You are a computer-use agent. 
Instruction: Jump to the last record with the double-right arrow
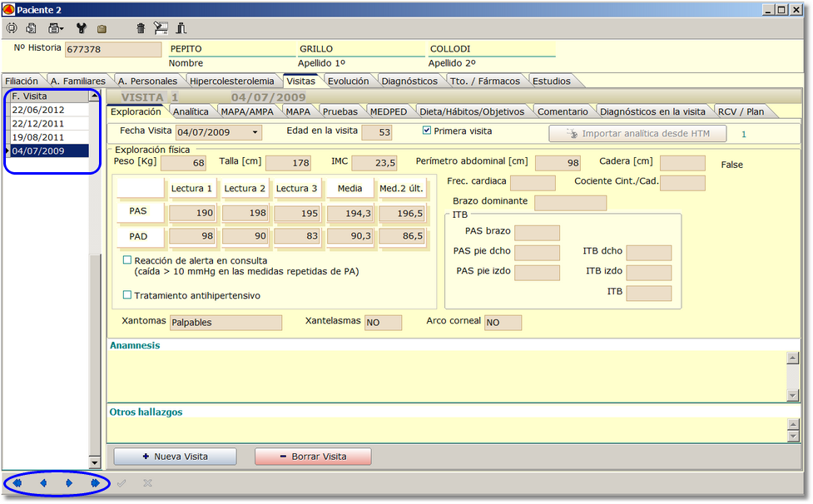[x=95, y=483]
